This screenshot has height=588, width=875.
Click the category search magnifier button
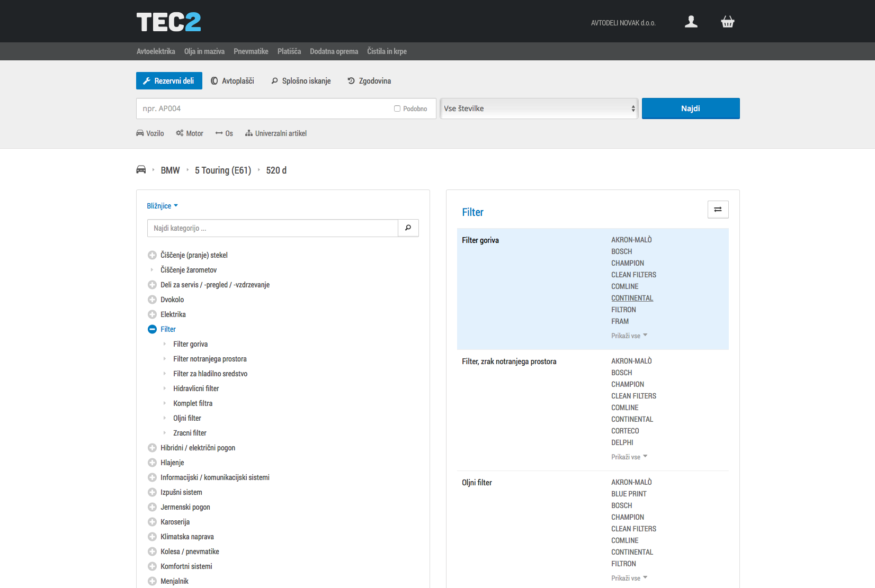[408, 228]
